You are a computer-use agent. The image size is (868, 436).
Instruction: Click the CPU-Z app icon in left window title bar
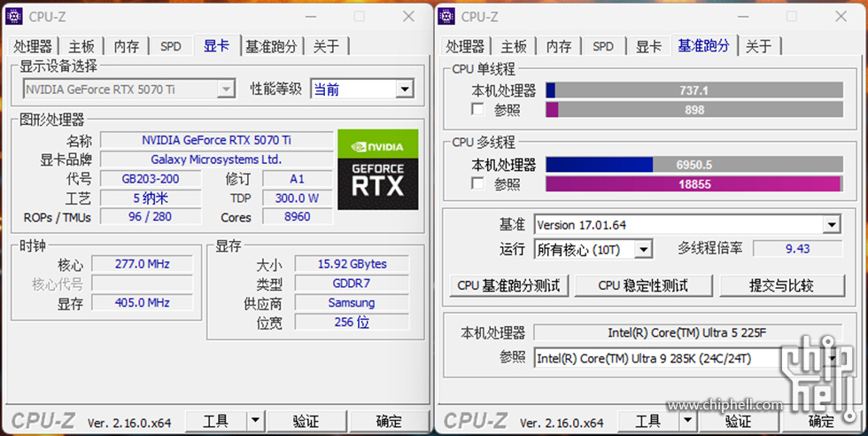pos(14,16)
